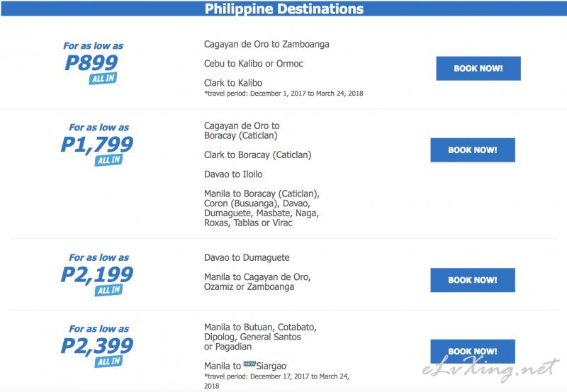Click BOOK NOW for P1,799 fares
This screenshot has height=392, width=567.
click(473, 150)
